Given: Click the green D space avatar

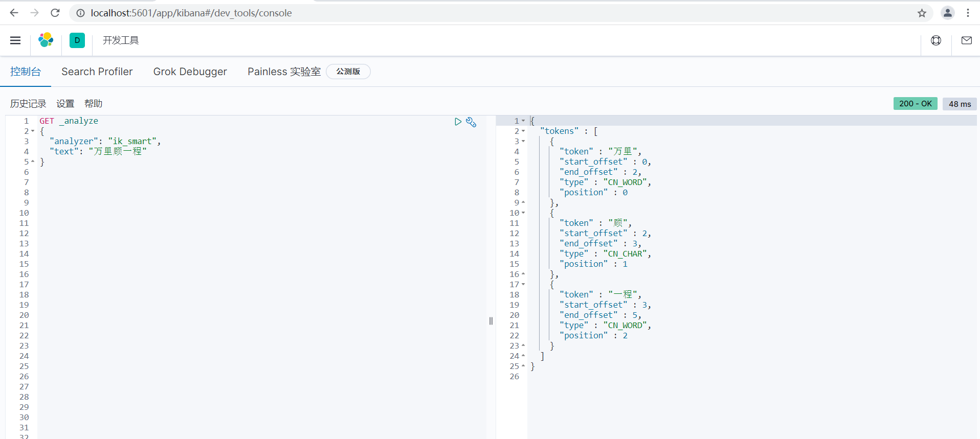Looking at the screenshot, I should (x=77, y=40).
